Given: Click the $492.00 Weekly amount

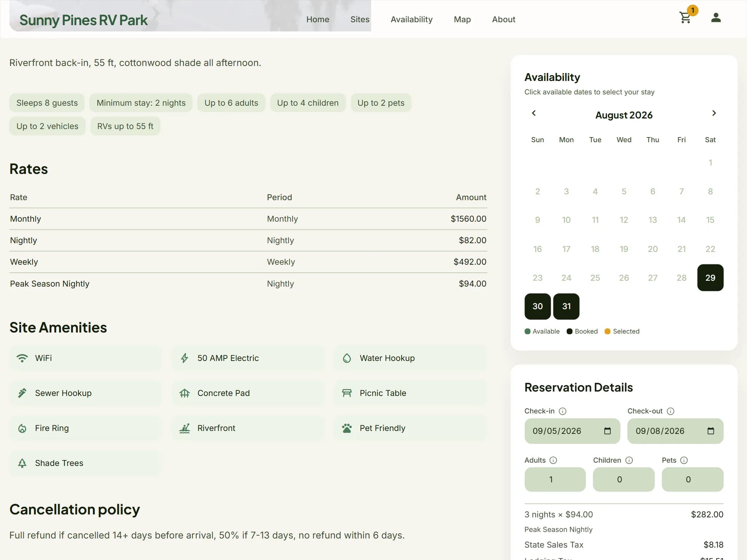Looking at the screenshot, I should point(470,262).
